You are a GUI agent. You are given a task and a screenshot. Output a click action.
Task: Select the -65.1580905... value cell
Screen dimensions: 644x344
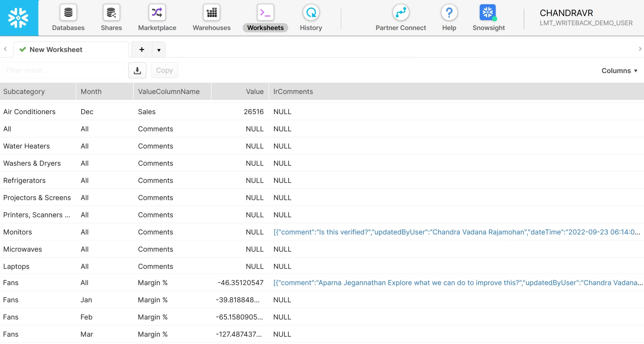[x=239, y=317]
